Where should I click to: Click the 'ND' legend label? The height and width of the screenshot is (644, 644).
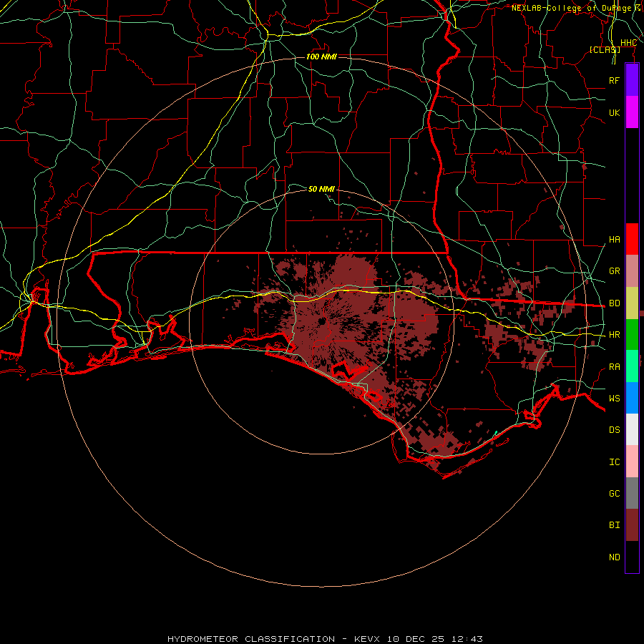614,557
